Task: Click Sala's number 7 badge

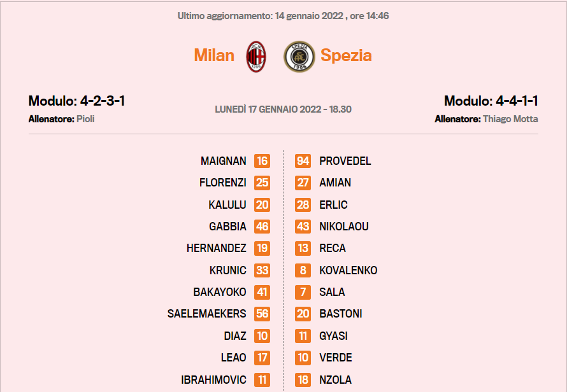Action: (303, 292)
